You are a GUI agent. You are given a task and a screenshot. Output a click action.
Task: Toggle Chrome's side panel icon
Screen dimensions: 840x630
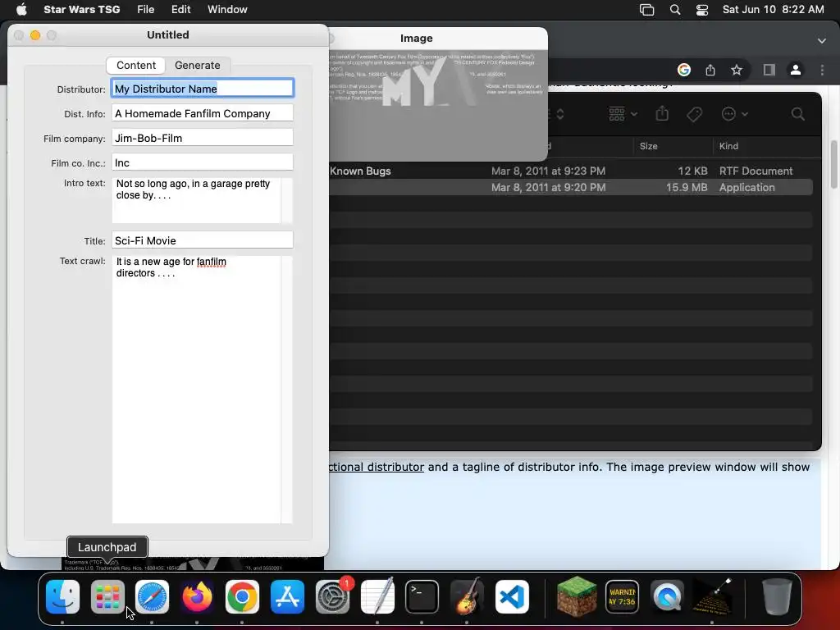pos(769,70)
